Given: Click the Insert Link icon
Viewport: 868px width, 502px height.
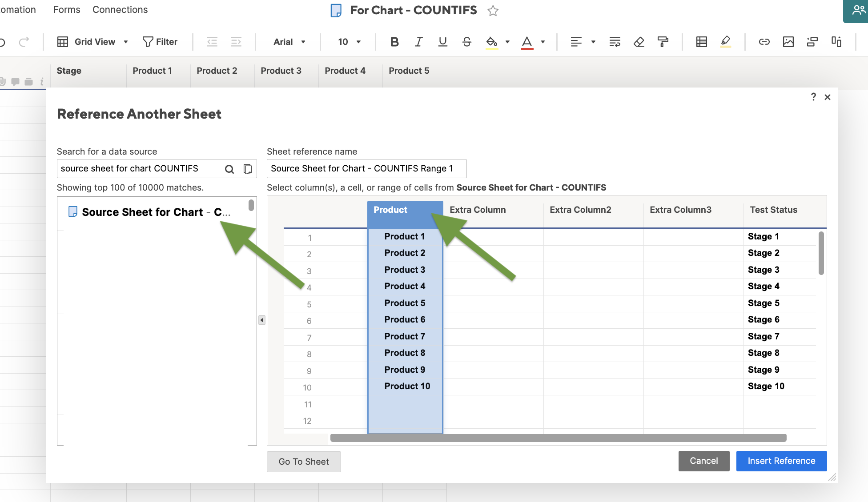Looking at the screenshot, I should (x=764, y=41).
